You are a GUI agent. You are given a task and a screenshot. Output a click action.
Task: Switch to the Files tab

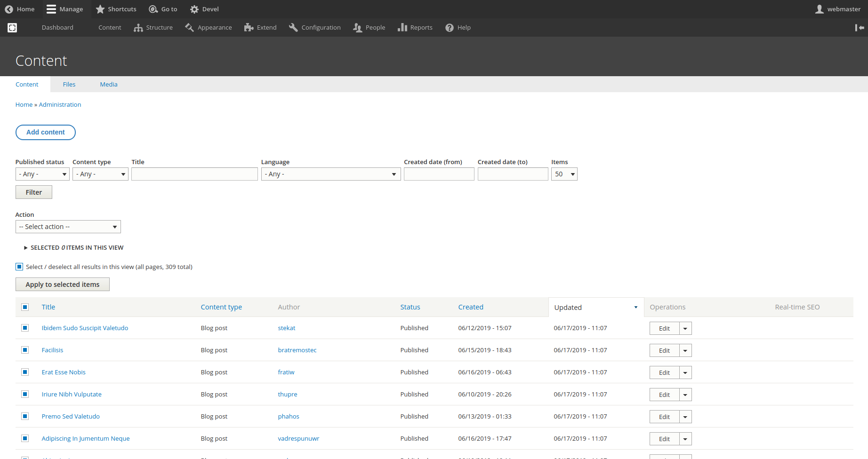[69, 84]
